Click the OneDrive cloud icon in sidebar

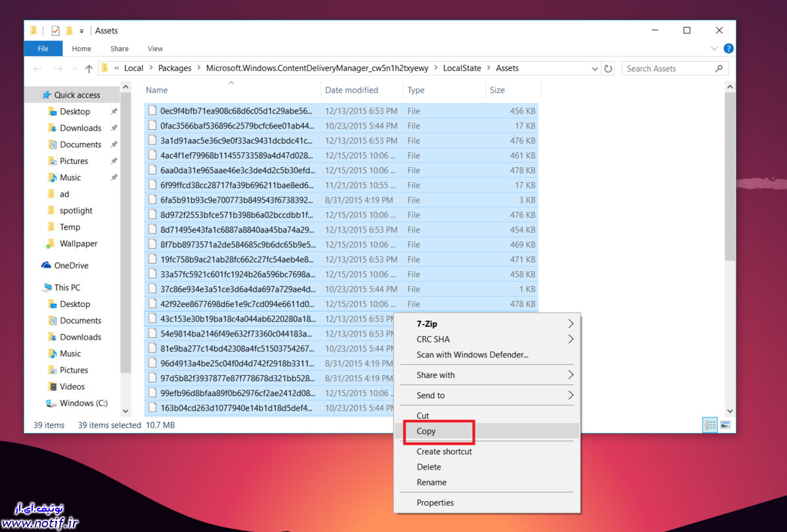tap(46, 266)
